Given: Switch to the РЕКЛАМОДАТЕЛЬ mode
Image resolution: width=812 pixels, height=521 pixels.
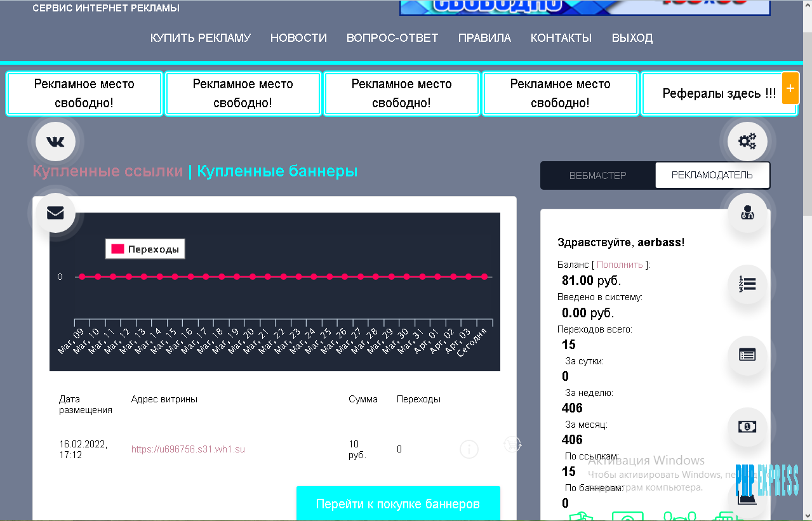Looking at the screenshot, I should (712, 175).
